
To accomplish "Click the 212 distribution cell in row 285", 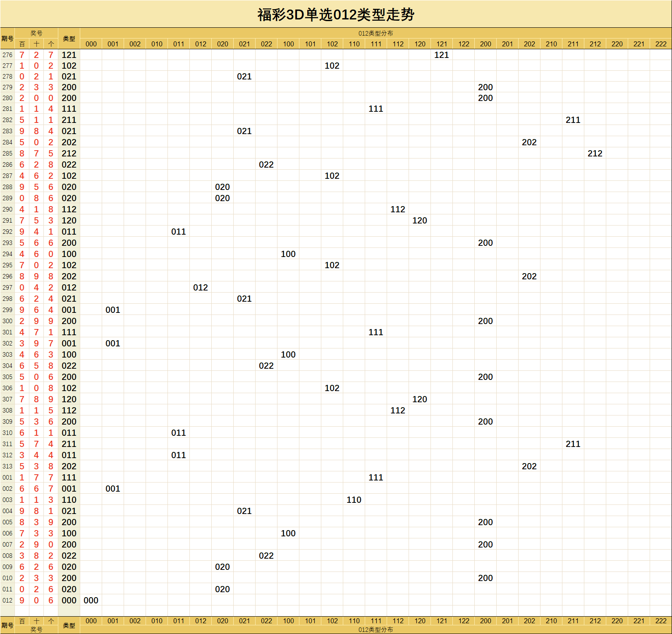I will (x=595, y=153).
